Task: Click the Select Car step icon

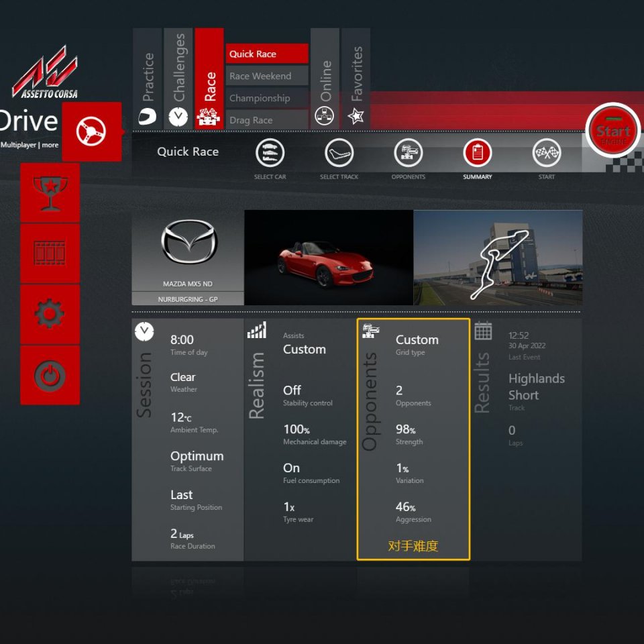Action: pos(270,153)
